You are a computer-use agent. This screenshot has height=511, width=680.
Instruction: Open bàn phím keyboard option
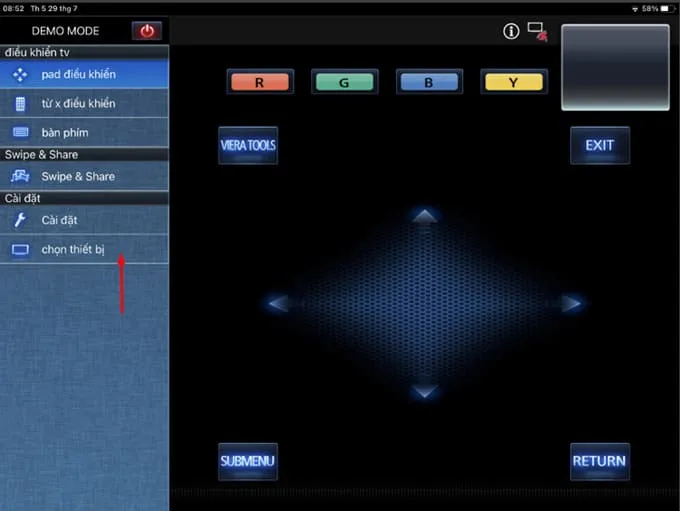pyautogui.click(x=84, y=132)
